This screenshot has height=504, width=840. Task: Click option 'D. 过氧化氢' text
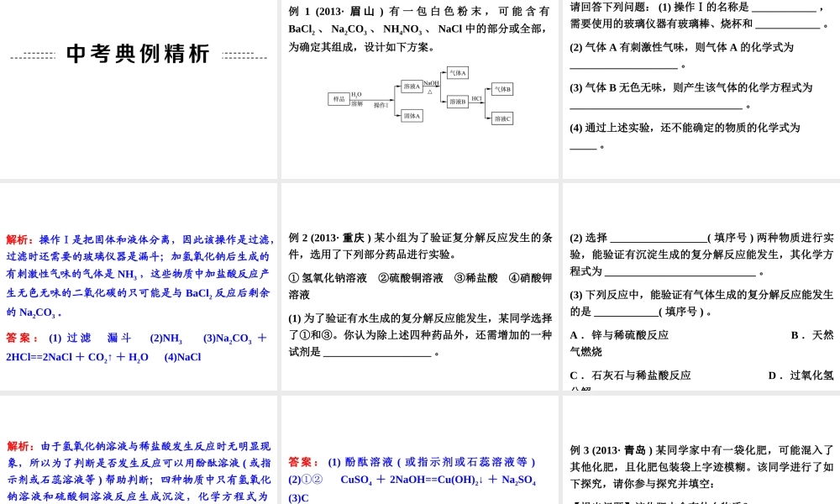pos(801,375)
